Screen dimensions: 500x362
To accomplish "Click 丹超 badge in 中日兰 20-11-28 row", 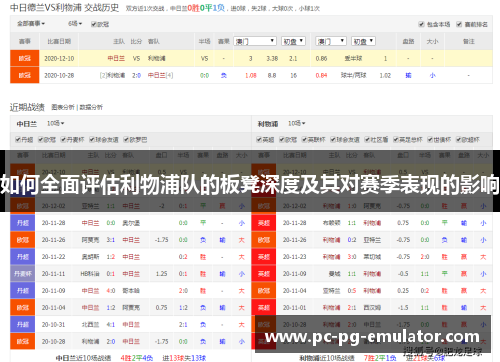I will (23, 223).
